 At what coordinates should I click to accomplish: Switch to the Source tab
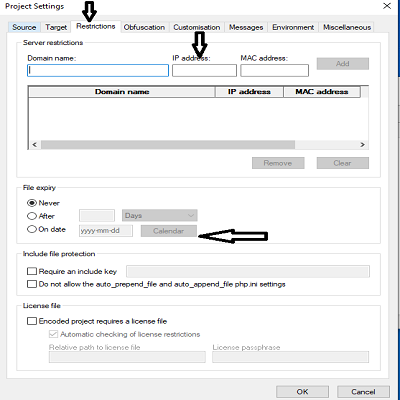point(24,27)
